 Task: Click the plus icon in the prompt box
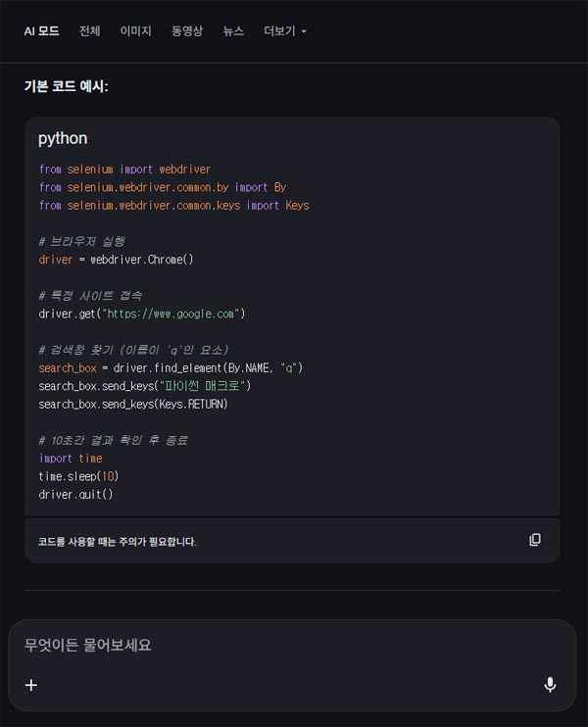(31, 685)
